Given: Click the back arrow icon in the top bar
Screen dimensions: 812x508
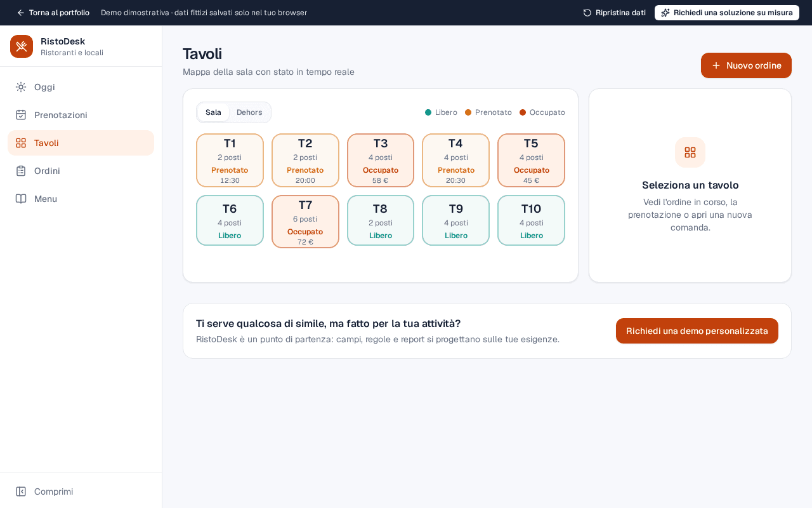Looking at the screenshot, I should [21, 13].
